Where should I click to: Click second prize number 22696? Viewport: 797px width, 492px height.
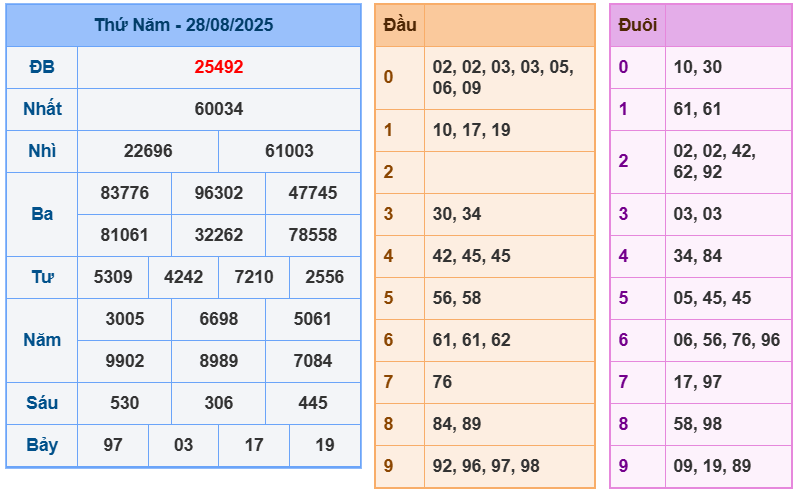(x=148, y=151)
